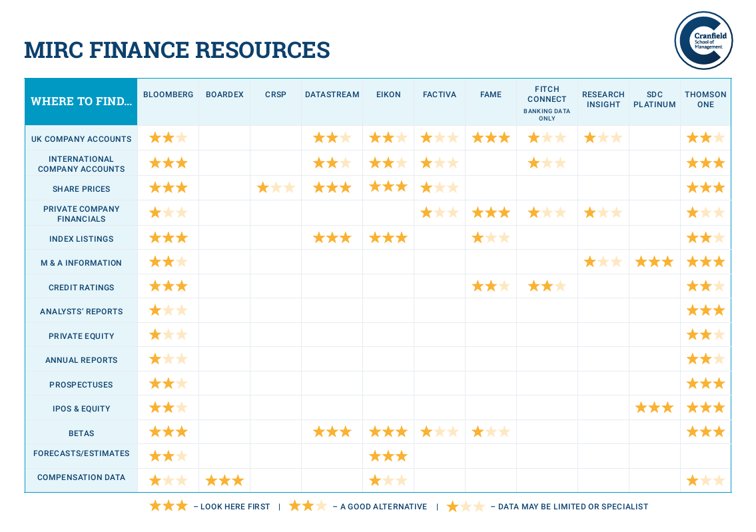Click SDC Platinum stars for M & A Information
Viewport: 756px width, 532px height.
pos(654,262)
